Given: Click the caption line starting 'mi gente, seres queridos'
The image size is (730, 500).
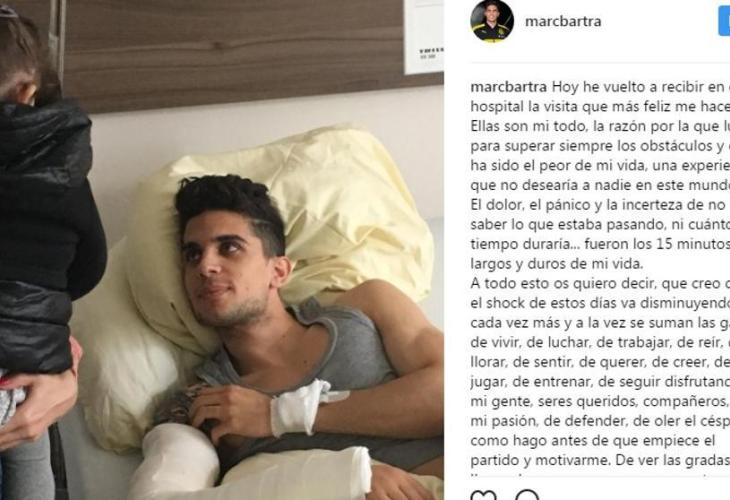Looking at the screenshot, I should point(600,401).
